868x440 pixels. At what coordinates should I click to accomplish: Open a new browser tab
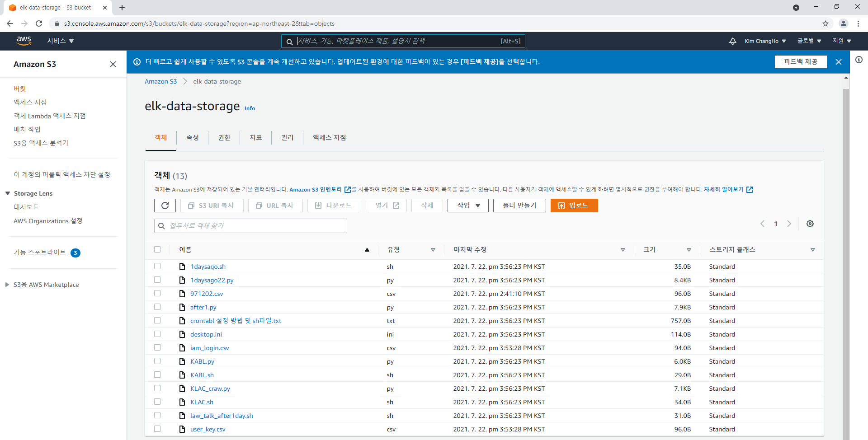coord(122,8)
